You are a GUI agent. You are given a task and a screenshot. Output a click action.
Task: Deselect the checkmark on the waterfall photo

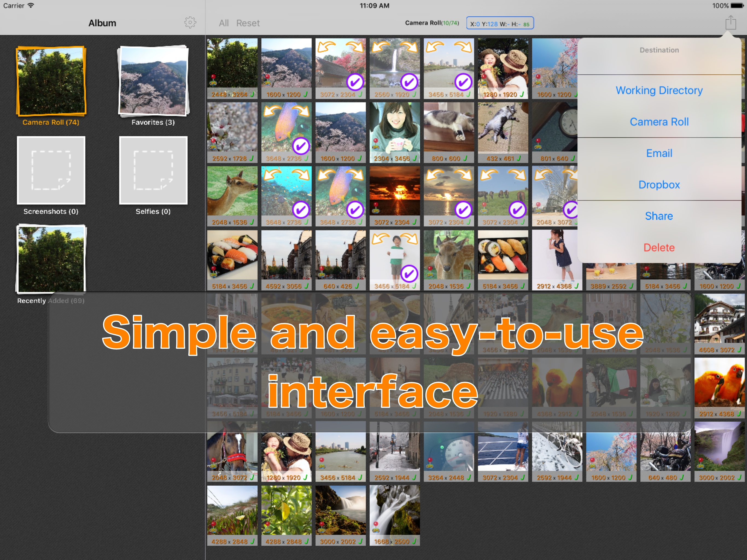(409, 82)
